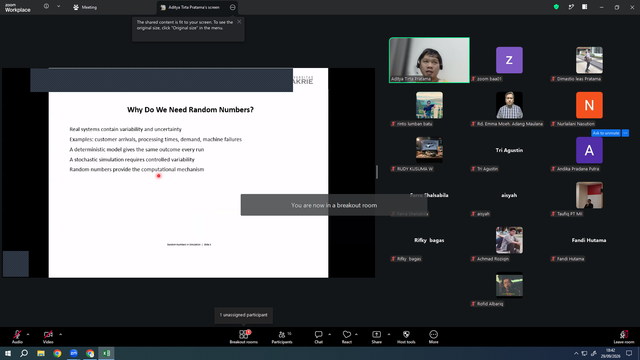The width and height of the screenshot is (640, 360).
Task: Expand the Share options arrow
Action: click(389, 334)
